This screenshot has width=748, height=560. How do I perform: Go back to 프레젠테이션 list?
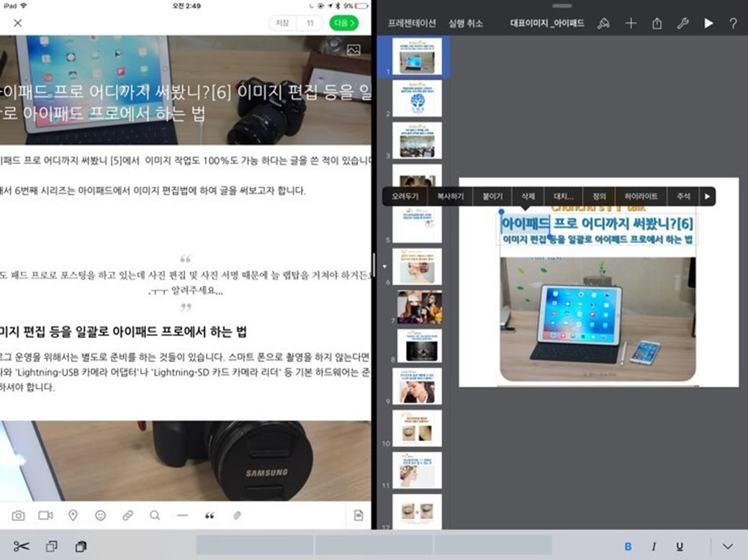[412, 23]
